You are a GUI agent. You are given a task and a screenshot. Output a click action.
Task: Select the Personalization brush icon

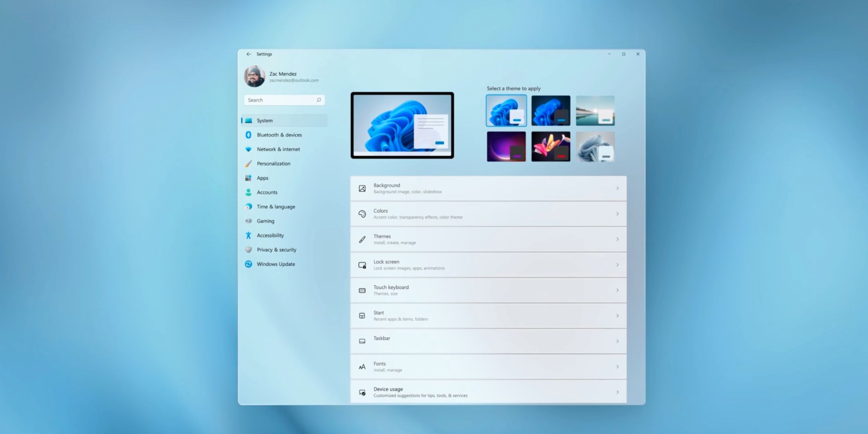coord(248,164)
